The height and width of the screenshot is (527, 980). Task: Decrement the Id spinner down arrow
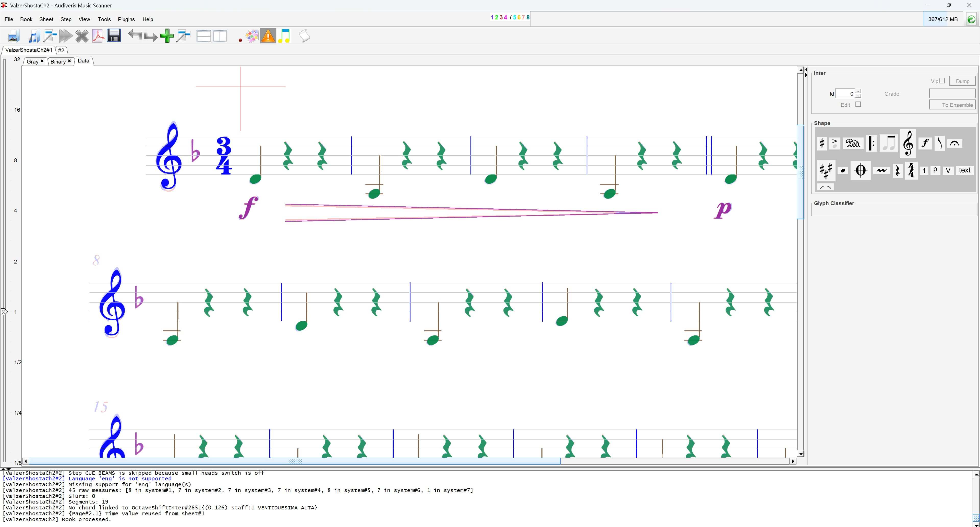[x=858, y=96]
